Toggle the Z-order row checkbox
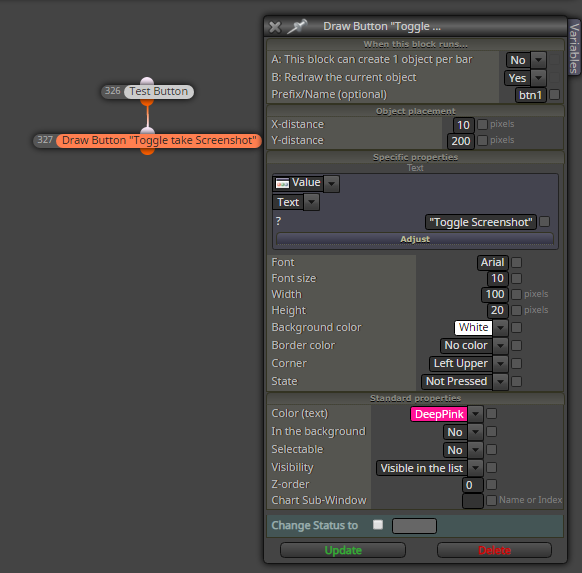582x573 pixels. point(491,484)
